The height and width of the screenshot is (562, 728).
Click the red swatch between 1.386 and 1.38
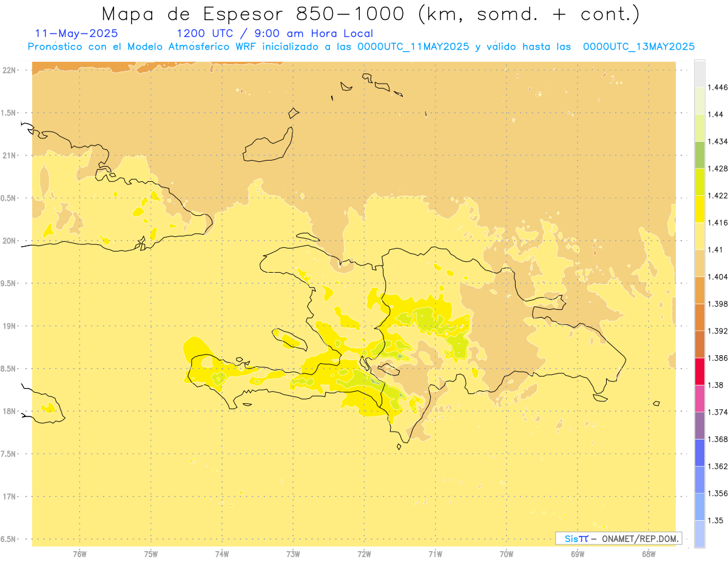tap(699, 372)
